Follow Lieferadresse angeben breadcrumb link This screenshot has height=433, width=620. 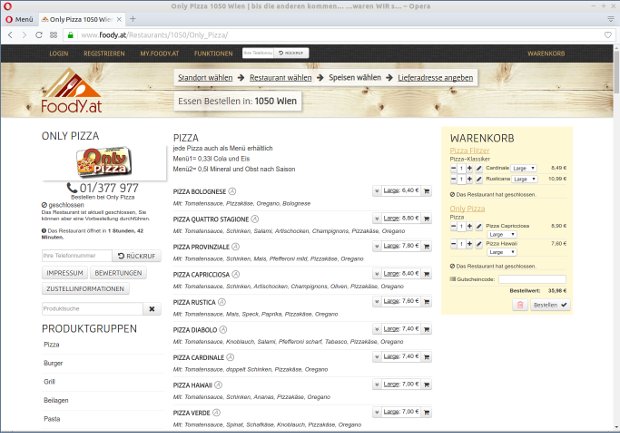pos(435,78)
